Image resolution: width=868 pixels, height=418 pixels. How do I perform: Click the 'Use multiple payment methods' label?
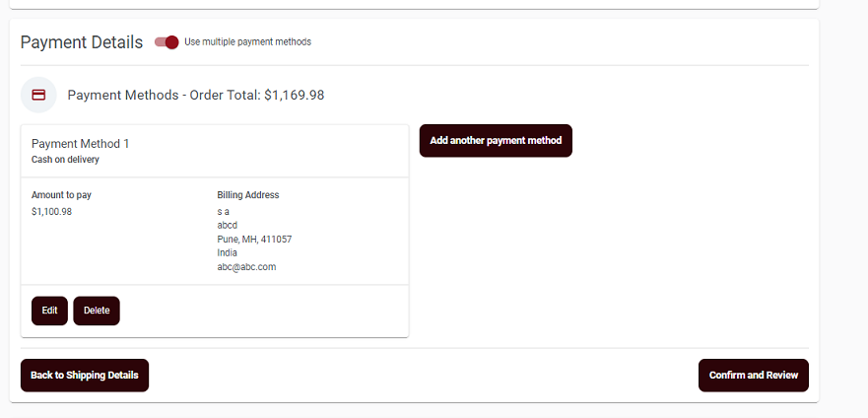tap(247, 42)
